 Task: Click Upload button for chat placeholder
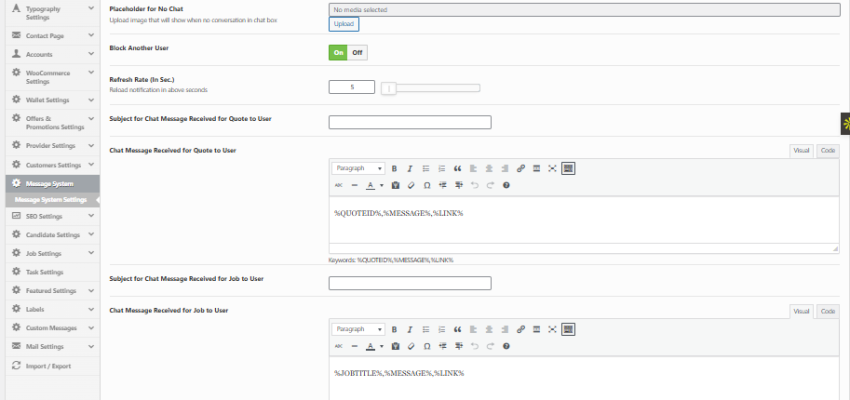coord(344,24)
